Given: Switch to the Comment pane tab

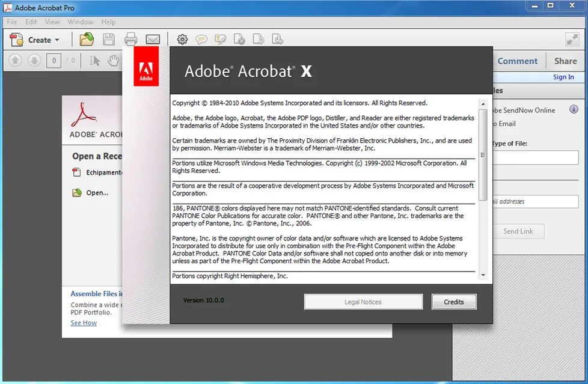Looking at the screenshot, I should coord(518,61).
